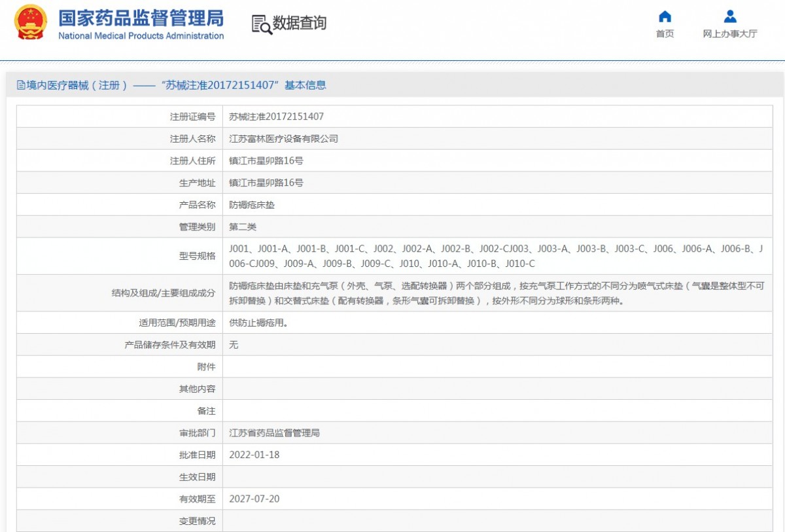
Task: Select management class value 第二类
Action: tap(243, 227)
